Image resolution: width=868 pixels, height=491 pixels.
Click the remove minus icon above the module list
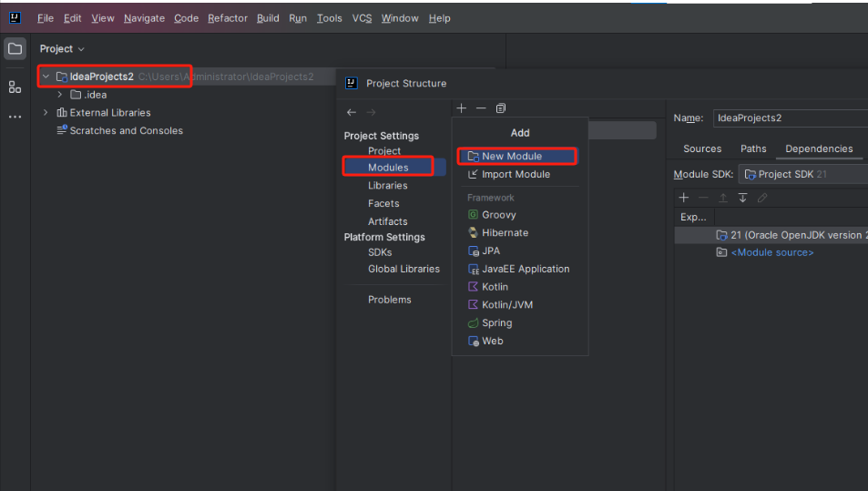click(481, 107)
